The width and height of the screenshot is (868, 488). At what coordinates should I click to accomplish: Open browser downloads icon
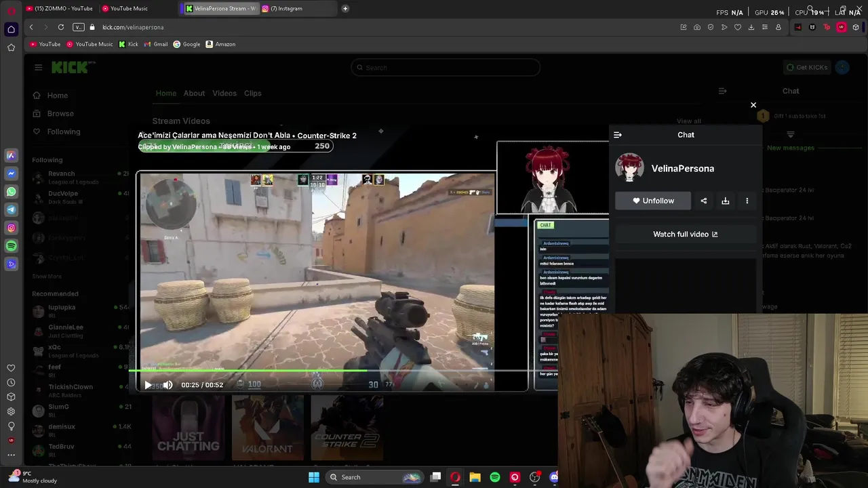[751, 27]
